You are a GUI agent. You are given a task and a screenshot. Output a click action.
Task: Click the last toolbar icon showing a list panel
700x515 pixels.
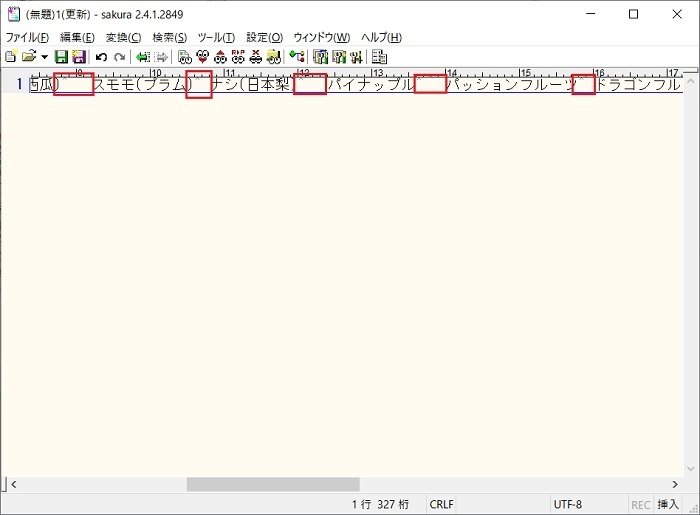pyautogui.click(x=379, y=57)
